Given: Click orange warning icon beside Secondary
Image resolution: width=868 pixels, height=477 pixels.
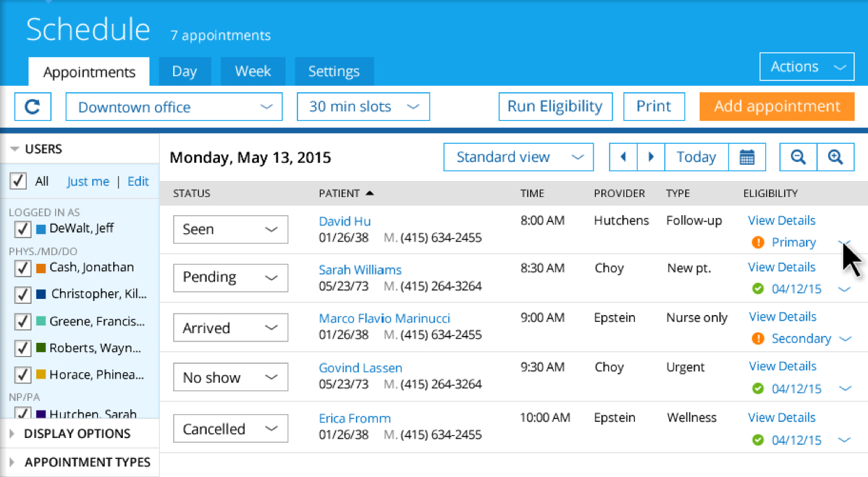Looking at the screenshot, I should [x=758, y=339].
